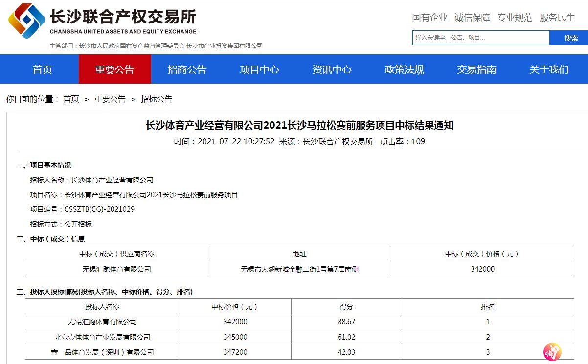The width and height of the screenshot is (588, 364).
Task: Click the project number CSSZTB(CG)-2021029
Action: tap(99, 209)
